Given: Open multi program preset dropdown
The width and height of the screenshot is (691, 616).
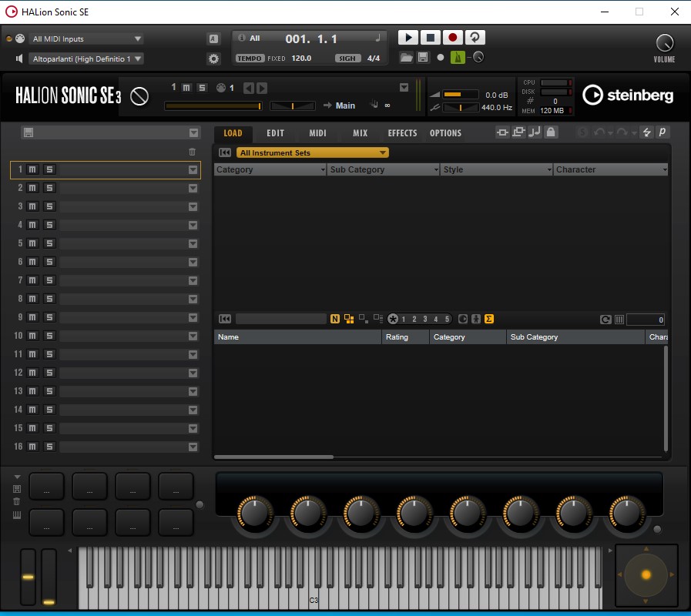Looking at the screenshot, I should pos(193,132).
